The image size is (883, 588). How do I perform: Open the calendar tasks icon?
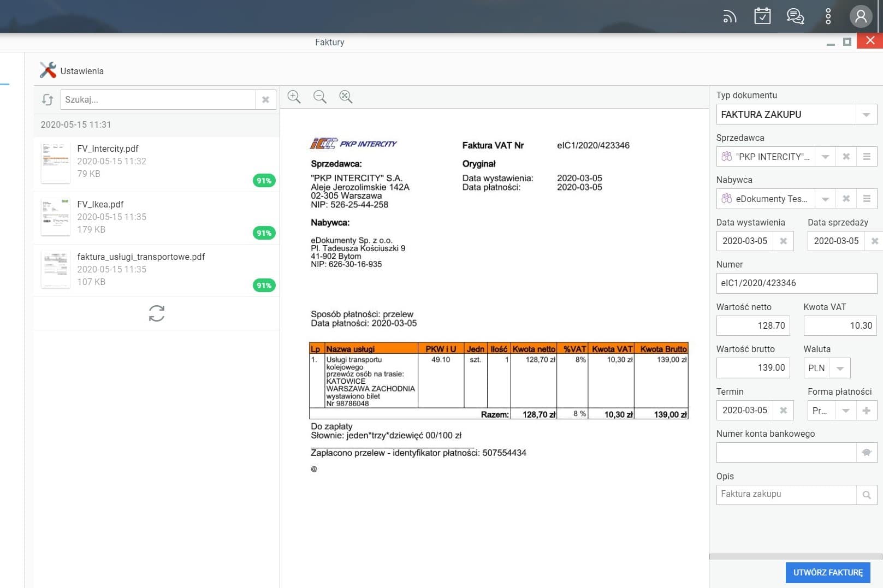click(762, 16)
